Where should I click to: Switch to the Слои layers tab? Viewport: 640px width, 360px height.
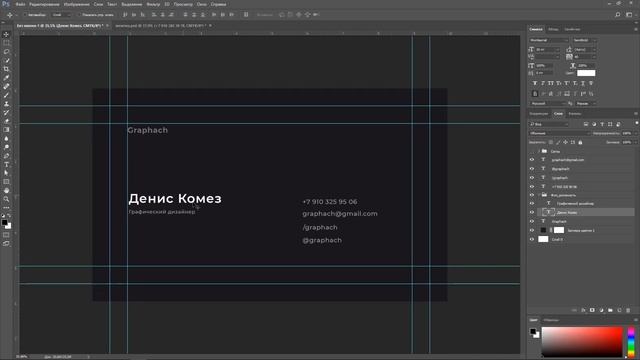[x=558, y=113]
